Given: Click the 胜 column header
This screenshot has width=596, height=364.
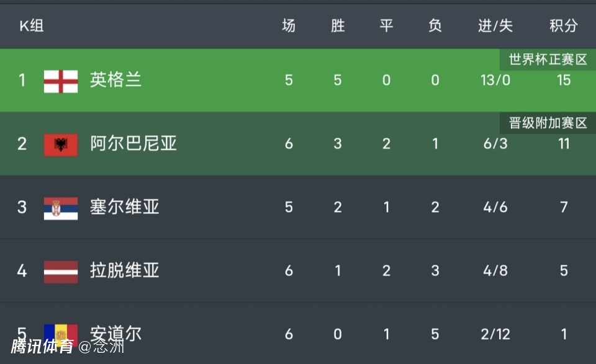Looking at the screenshot, I should coord(338,26).
